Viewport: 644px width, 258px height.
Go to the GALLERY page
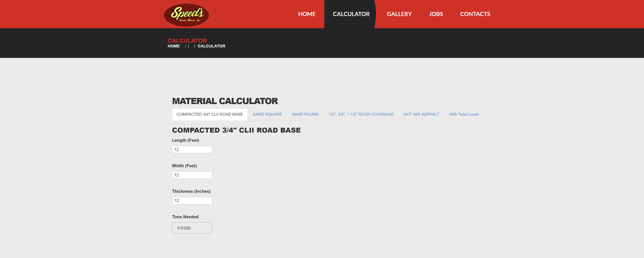pos(399,14)
